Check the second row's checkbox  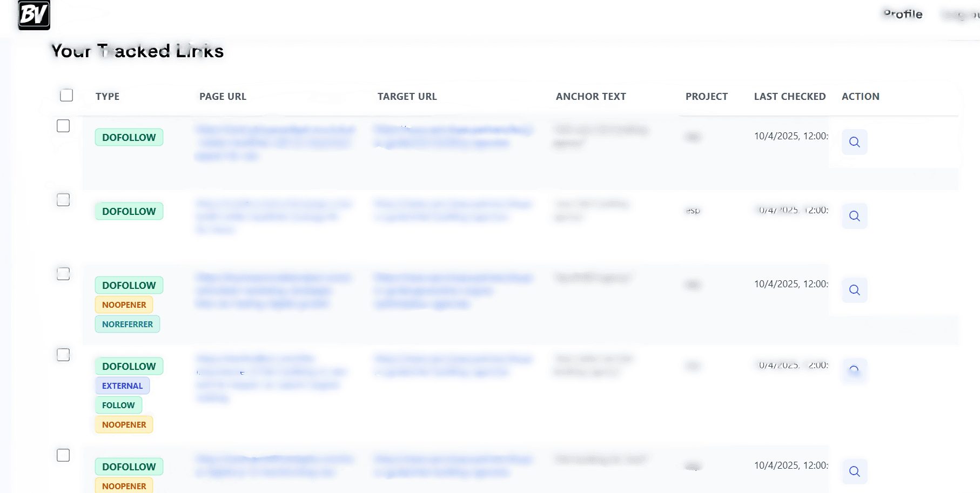63,200
